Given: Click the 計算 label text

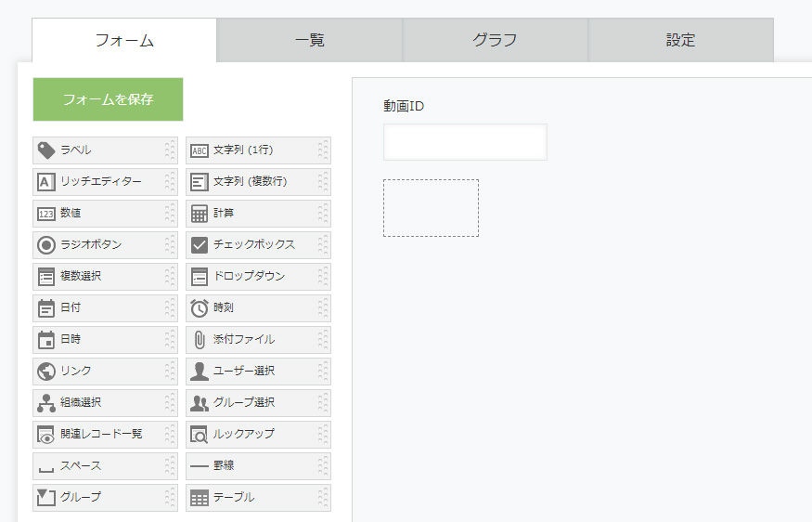Looking at the screenshot, I should 224,213.
